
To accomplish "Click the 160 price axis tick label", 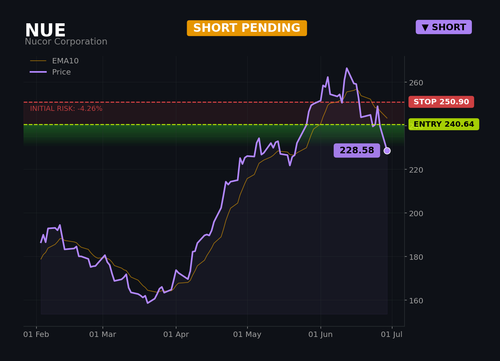I will [416, 301].
